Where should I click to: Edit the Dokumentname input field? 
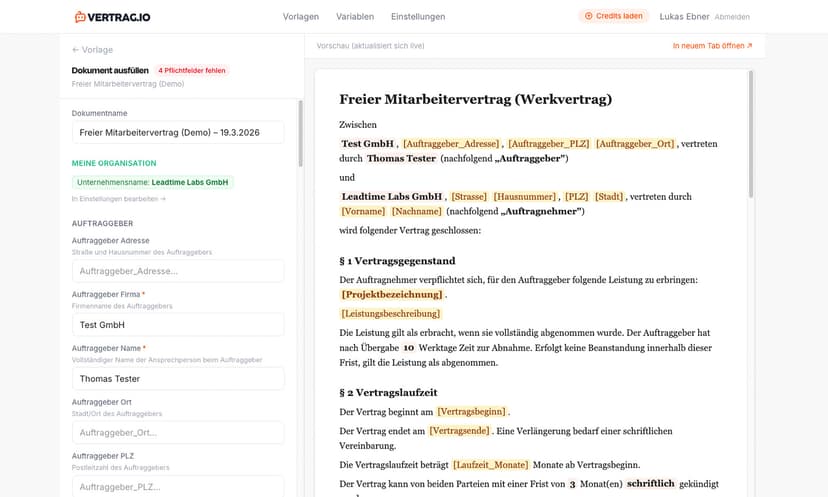(x=178, y=133)
